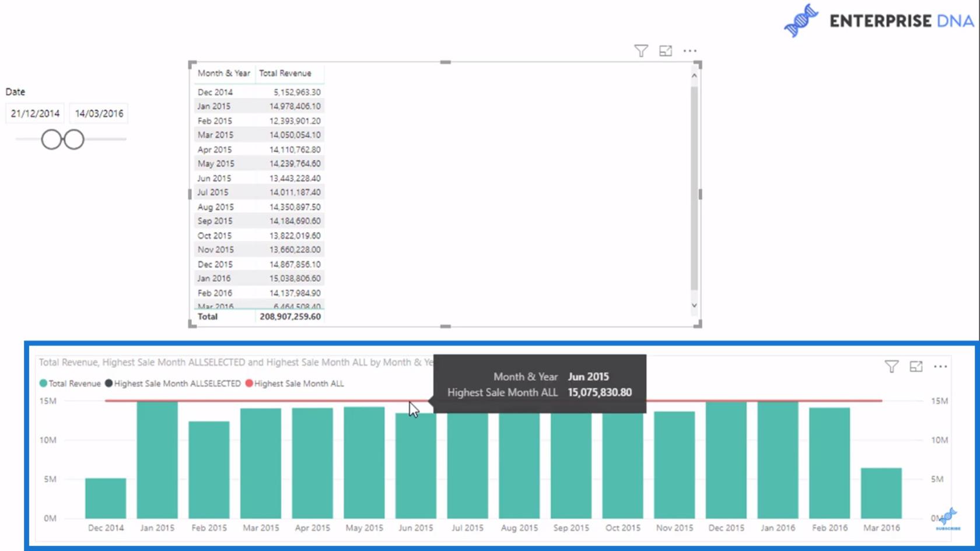Open the filter icon on the chart visual

[x=891, y=367]
